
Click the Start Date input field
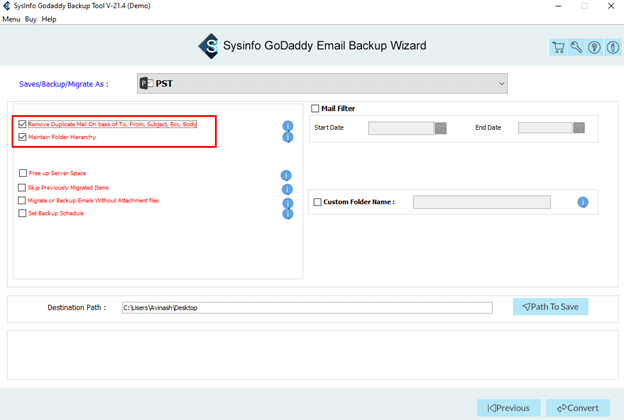pos(401,128)
